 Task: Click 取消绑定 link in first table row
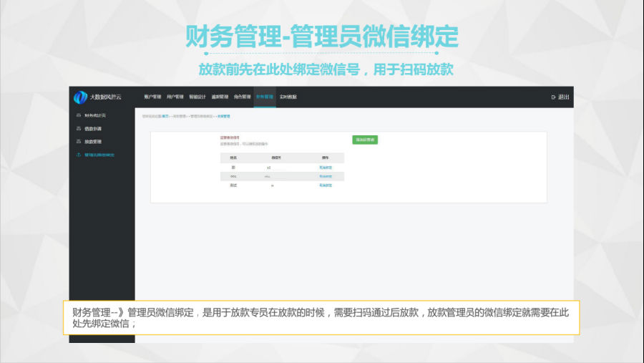[x=326, y=167]
